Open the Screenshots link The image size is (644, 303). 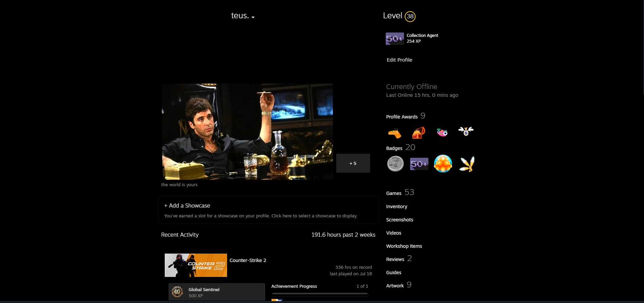[x=400, y=220]
